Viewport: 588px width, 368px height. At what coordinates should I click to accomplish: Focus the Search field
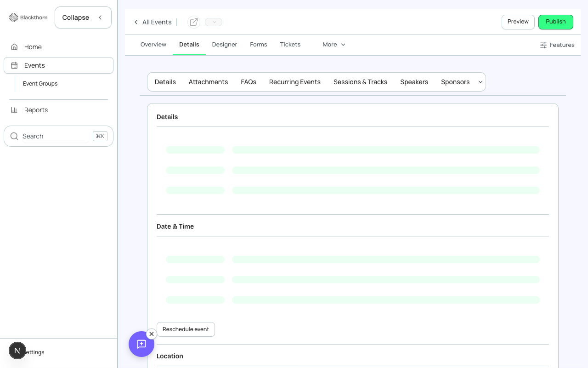(x=58, y=136)
